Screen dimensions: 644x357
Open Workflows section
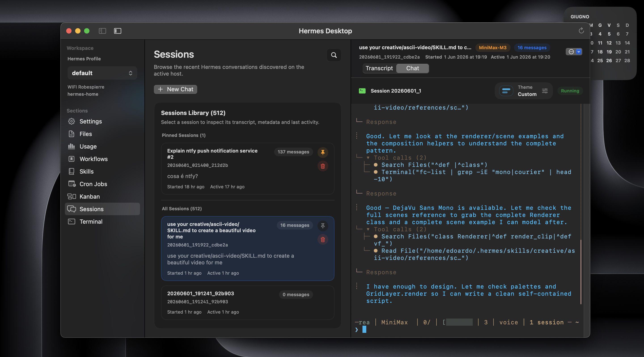(x=102, y=159)
